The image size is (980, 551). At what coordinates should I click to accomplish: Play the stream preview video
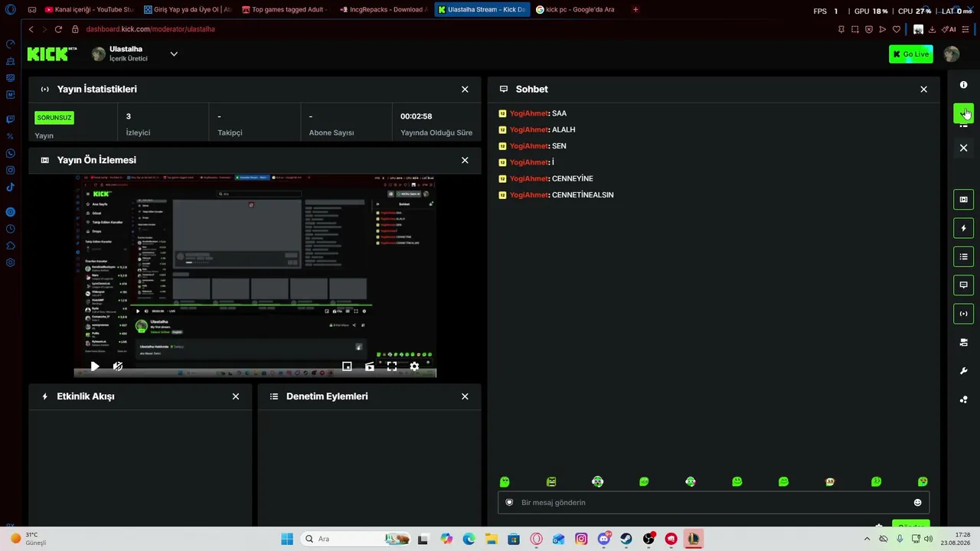coord(94,367)
